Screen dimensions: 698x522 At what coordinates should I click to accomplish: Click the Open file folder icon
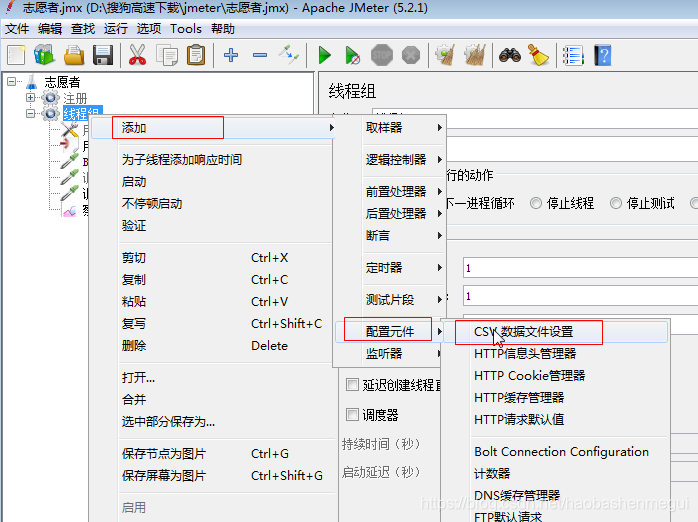(x=74, y=55)
